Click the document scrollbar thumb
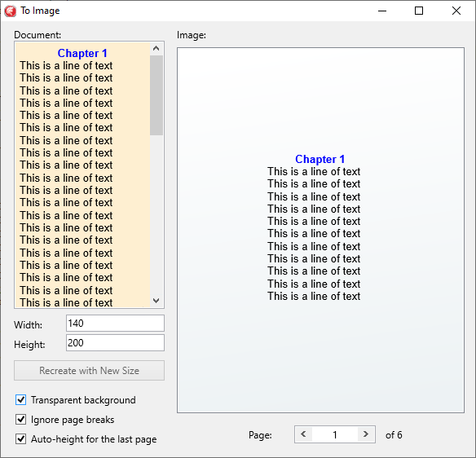Viewport: 476px width, 458px height. click(156, 95)
